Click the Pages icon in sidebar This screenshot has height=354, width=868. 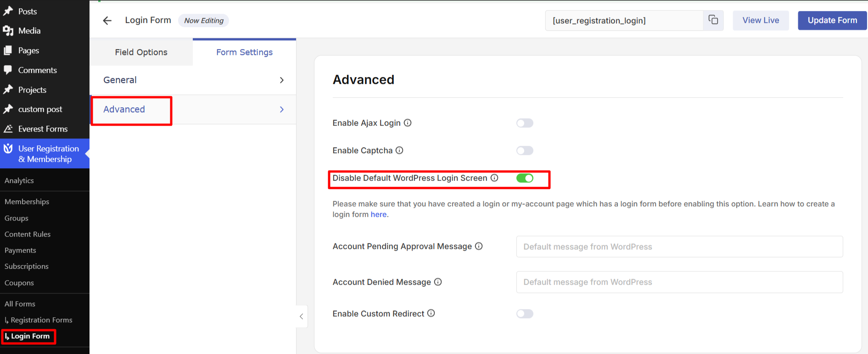(x=8, y=50)
